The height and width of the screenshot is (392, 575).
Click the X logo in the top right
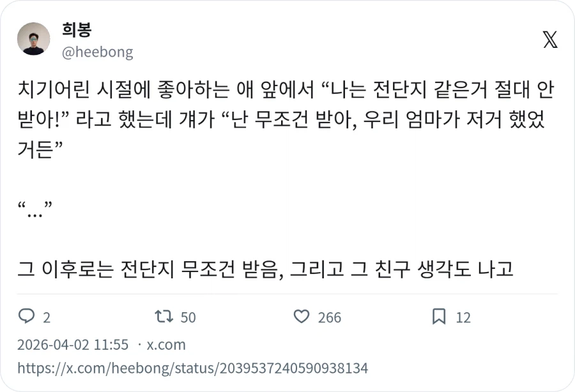(549, 40)
